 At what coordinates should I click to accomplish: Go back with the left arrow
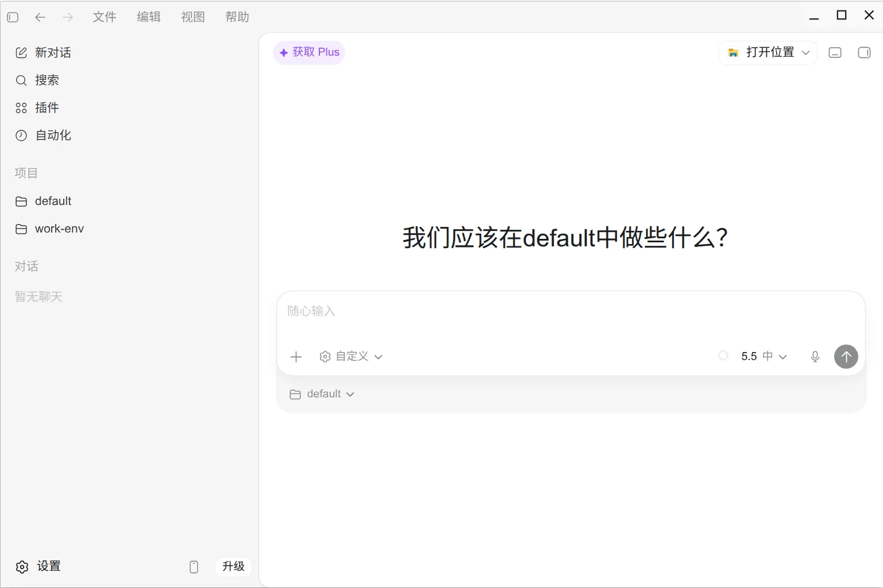coord(40,17)
